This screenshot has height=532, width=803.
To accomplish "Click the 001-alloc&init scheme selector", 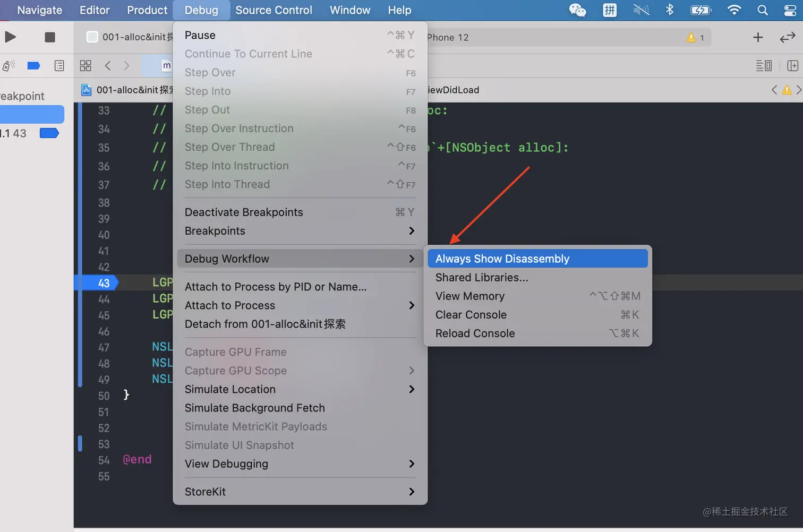I will [x=130, y=37].
